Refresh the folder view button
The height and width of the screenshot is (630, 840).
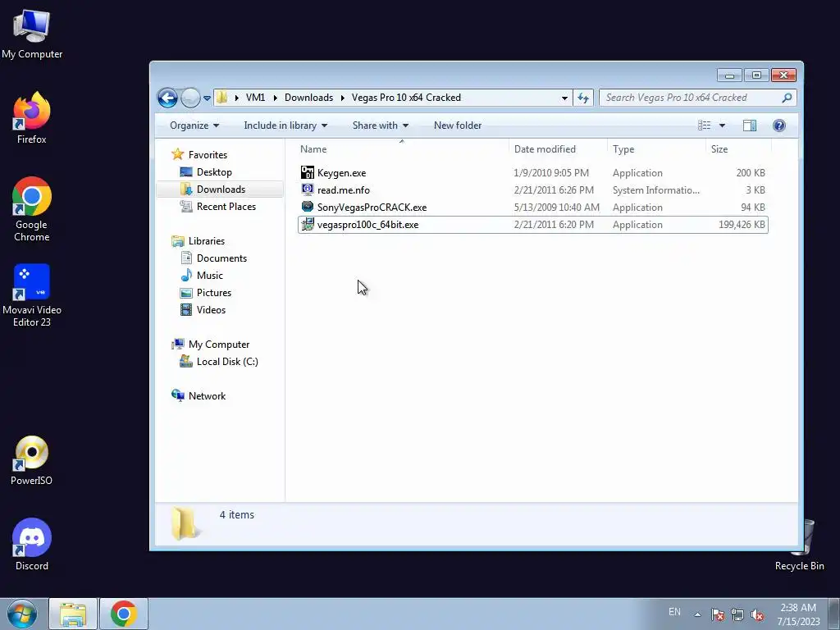[x=583, y=98]
